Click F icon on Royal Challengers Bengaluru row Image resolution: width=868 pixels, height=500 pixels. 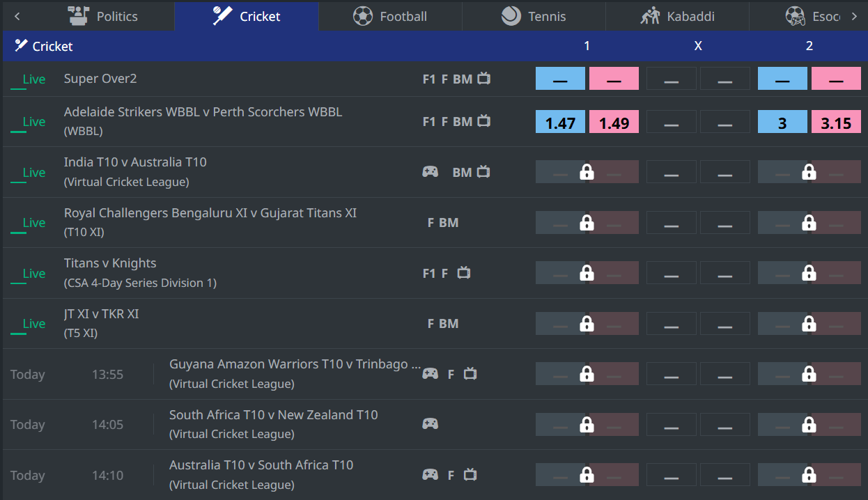point(431,223)
